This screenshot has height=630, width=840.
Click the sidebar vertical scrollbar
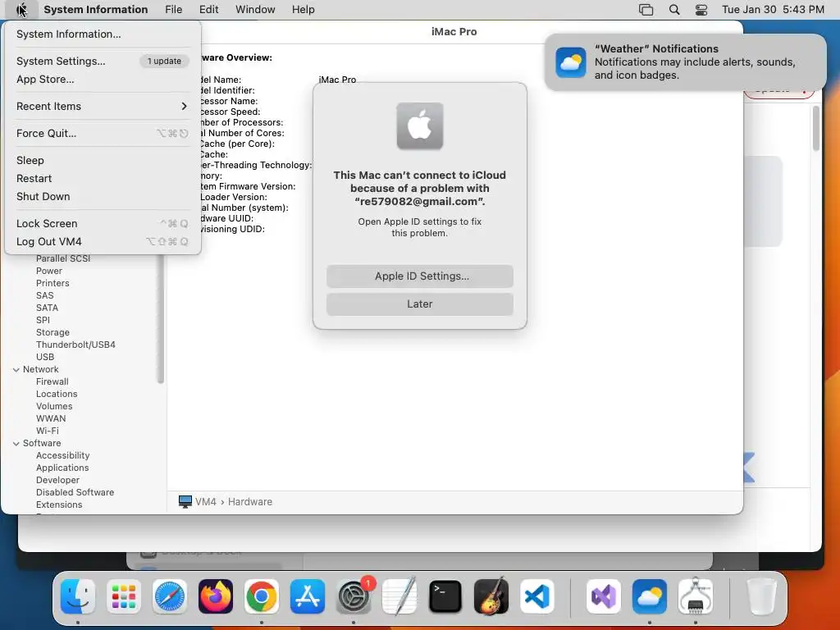(x=160, y=319)
